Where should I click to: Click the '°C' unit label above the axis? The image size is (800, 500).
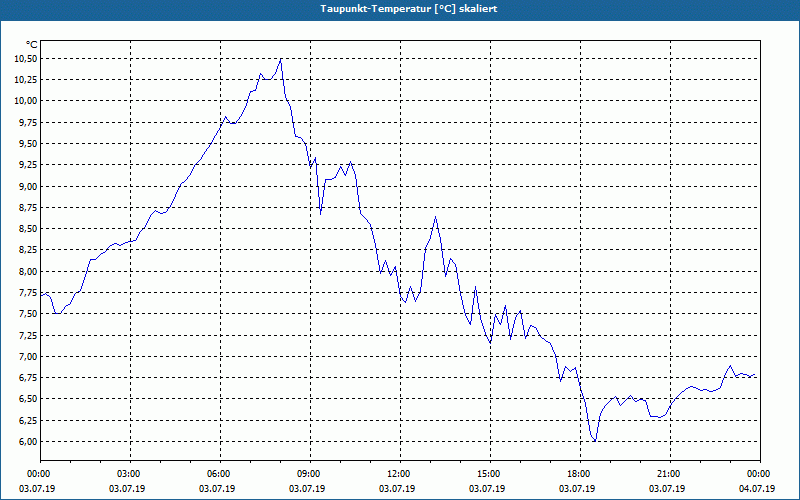[32, 45]
